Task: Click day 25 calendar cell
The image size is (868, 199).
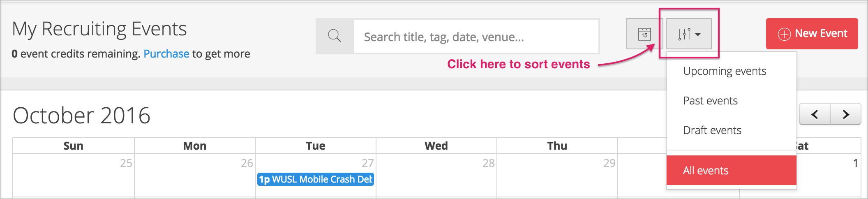Action: (74, 175)
